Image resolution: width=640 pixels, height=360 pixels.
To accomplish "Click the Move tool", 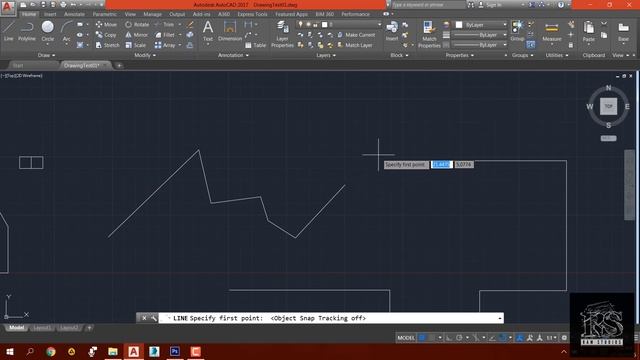I will coord(106,24).
